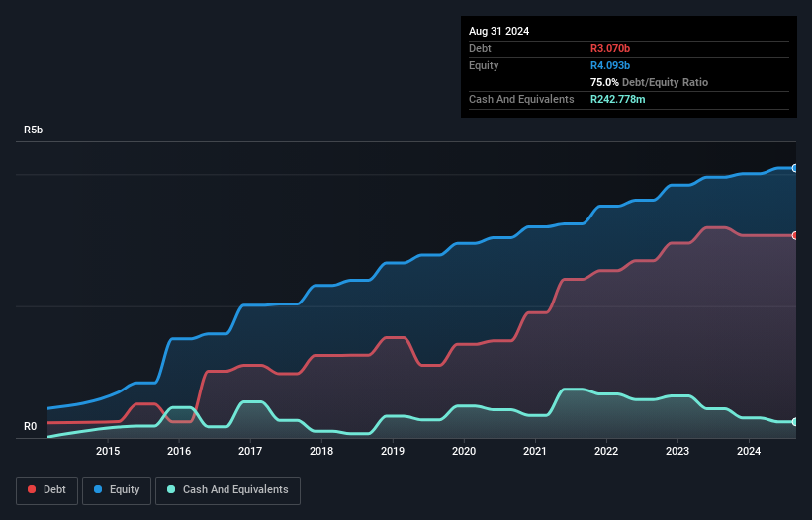Image resolution: width=812 pixels, height=520 pixels.
Task: Click the 75.0% Debt/Equity Ratio text
Action: [649, 82]
